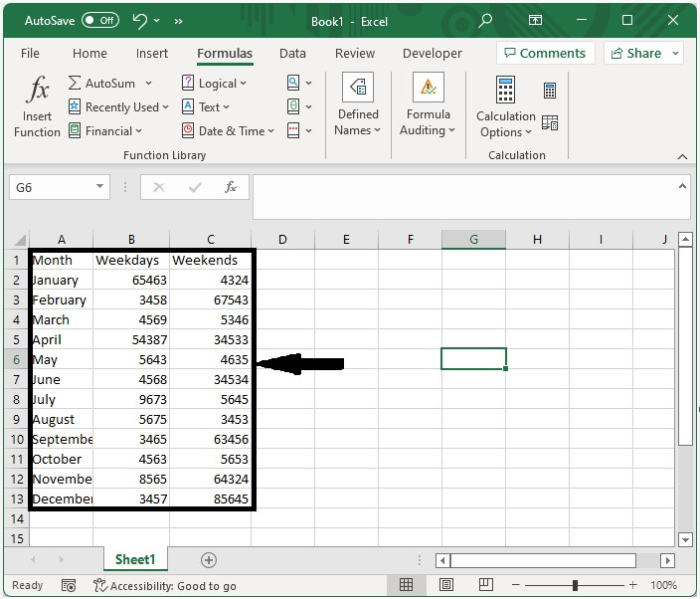Viewport: 700px width, 599px height.
Task: Click the Calculate Sheet icon
Action: point(550,122)
